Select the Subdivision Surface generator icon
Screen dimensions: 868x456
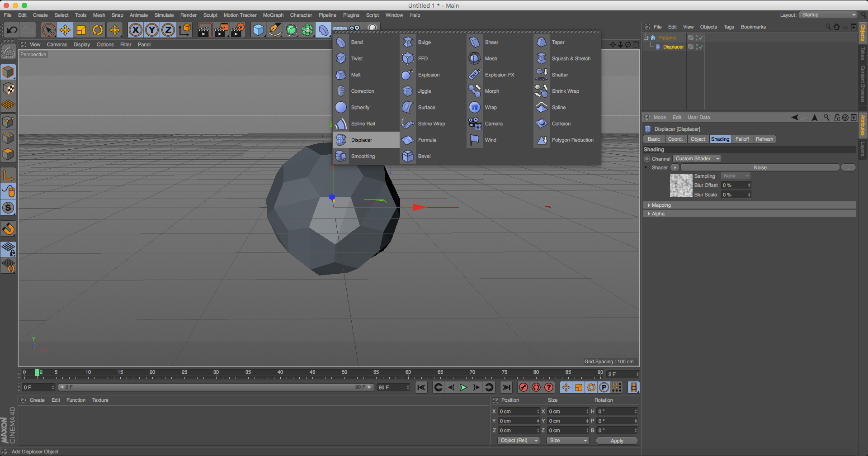(x=291, y=30)
